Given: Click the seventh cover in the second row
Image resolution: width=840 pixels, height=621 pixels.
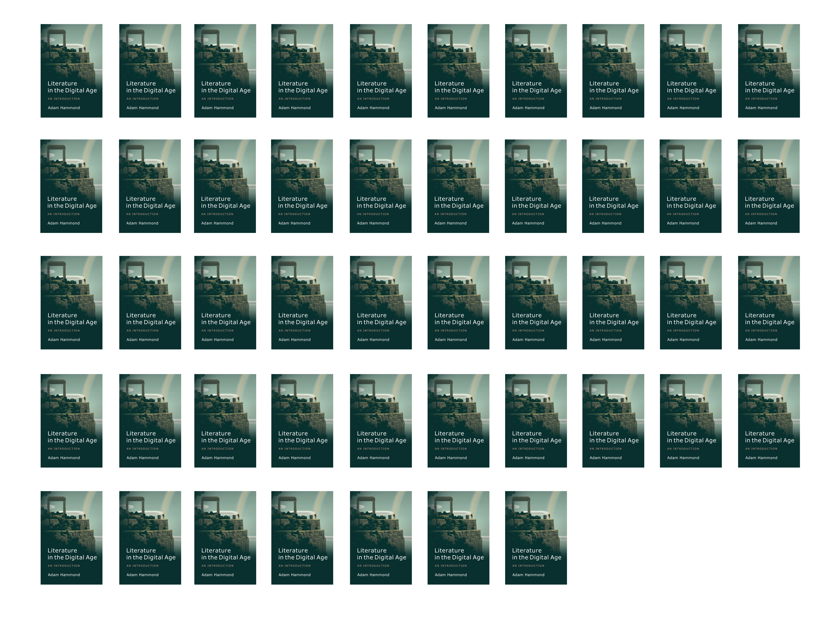Looking at the screenshot, I should click(x=536, y=186).
